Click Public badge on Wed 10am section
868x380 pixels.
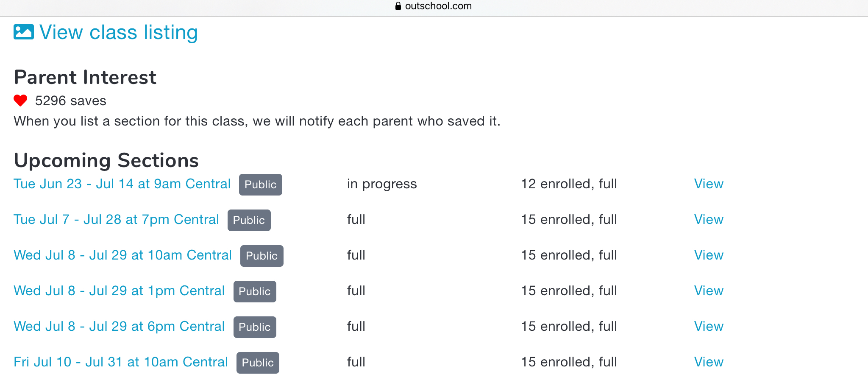pyautogui.click(x=262, y=256)
